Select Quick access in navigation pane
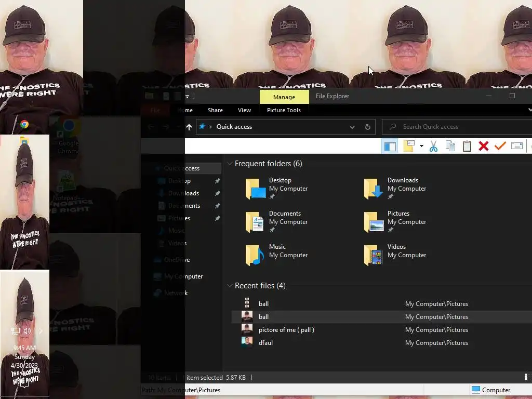 pyautogui.click(x=181, y=168)
